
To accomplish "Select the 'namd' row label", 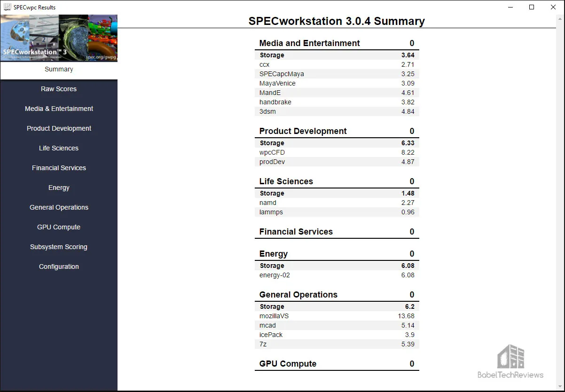I will tap(267, 203).
